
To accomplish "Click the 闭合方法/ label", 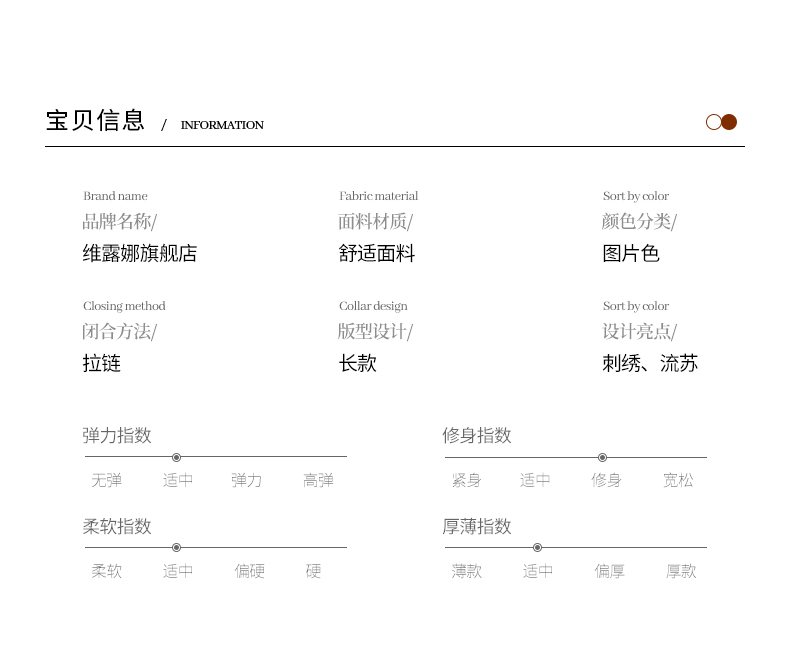I will tap(119, 332).
